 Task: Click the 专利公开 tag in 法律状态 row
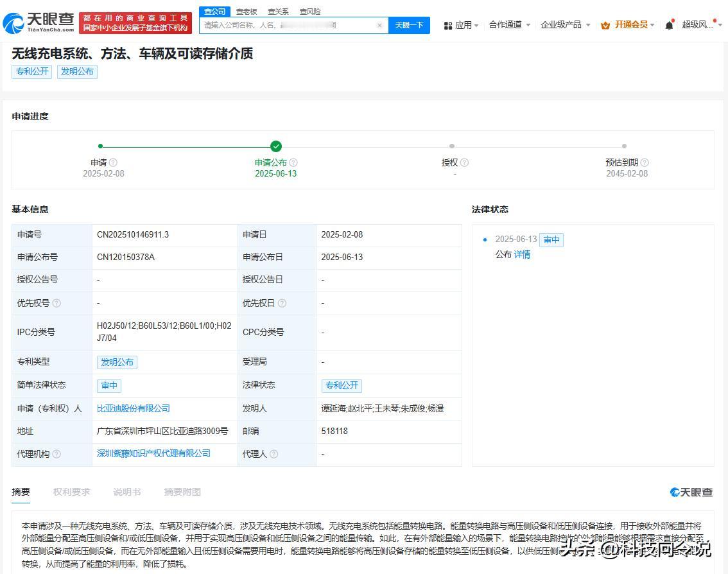coord(342,385)
